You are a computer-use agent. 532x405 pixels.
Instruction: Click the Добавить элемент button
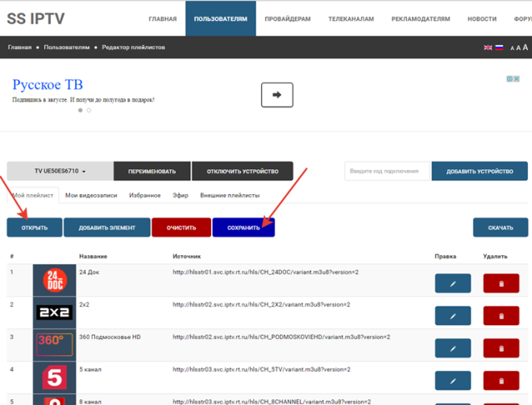point(107,227)
